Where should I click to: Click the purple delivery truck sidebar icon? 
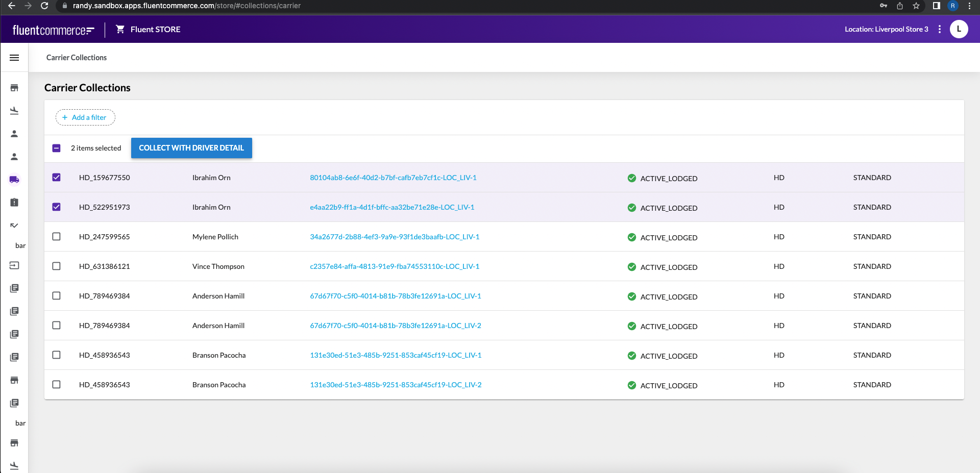[14, 180]
